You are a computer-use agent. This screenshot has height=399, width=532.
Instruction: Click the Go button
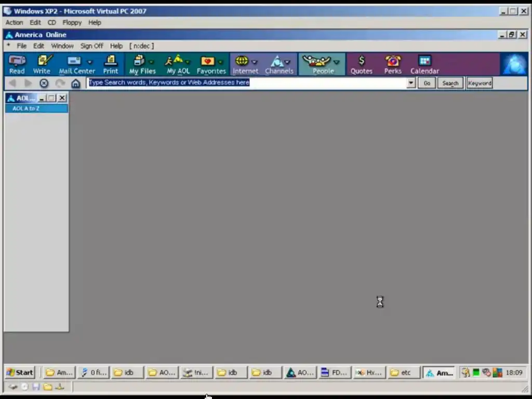pyautogui.click(x=427, y=83)
